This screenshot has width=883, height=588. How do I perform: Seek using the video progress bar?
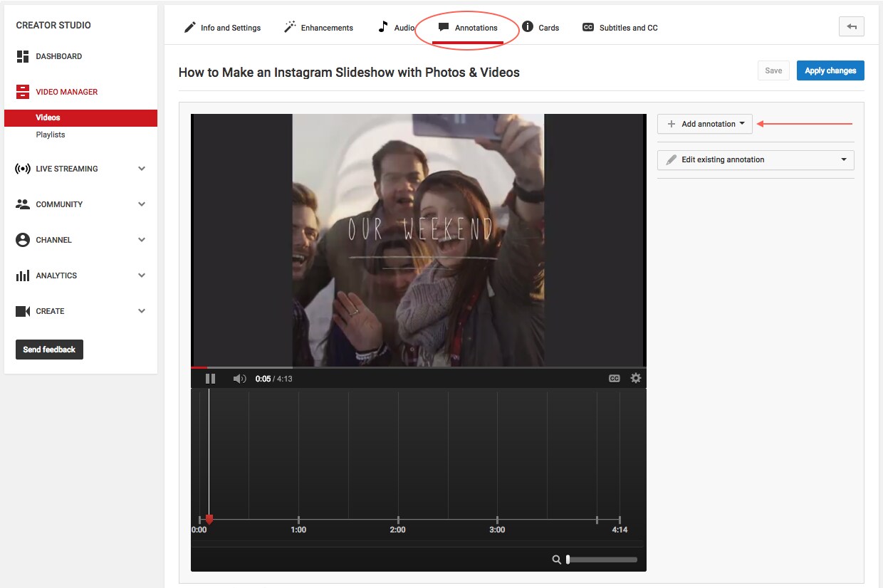[x=419, y=367]
